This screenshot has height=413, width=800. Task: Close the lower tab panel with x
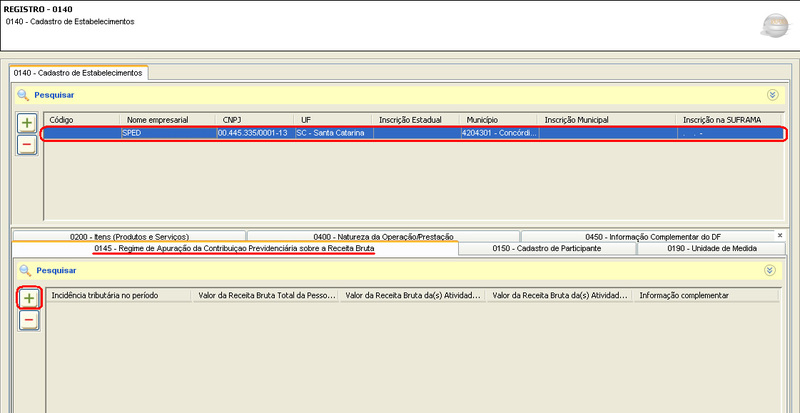pos(779,234)
